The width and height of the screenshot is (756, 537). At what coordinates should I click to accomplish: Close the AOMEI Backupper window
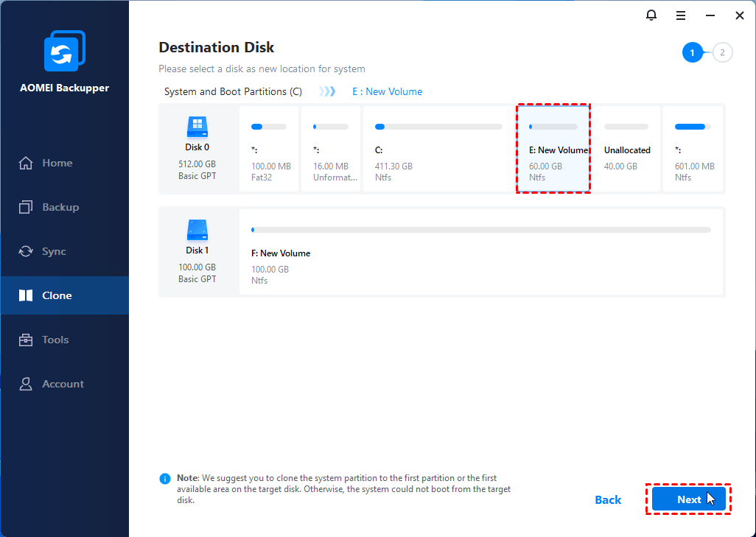[739, 16]
